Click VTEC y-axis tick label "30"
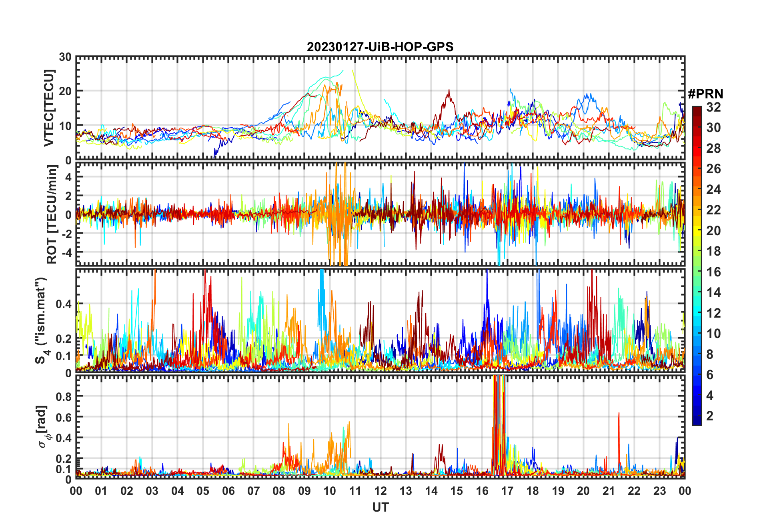This screenshot has width=761, height=532. pyautogui.click(x=65, y=57)
